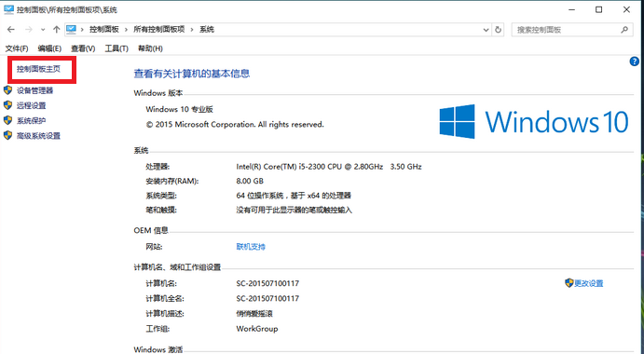Refresh the System page

point(499,30)
